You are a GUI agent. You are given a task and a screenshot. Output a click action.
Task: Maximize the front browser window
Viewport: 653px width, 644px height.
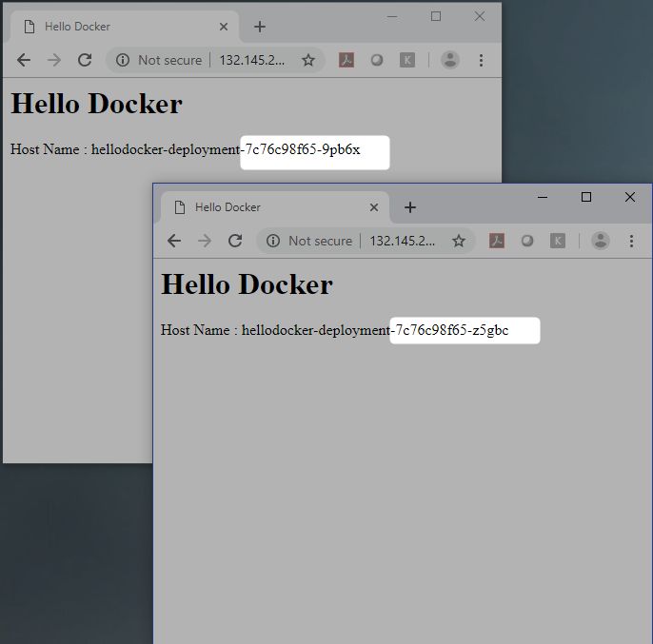pos(586,197)
